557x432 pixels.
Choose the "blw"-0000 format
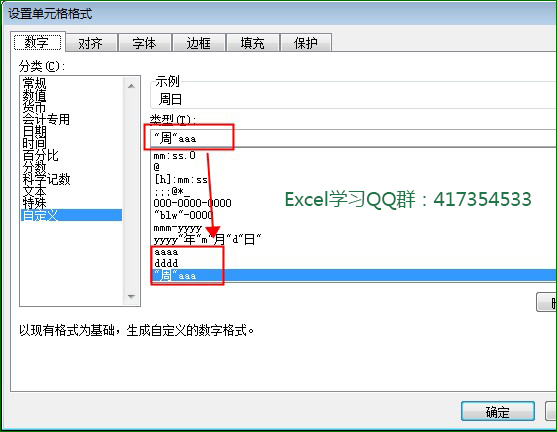353,215
